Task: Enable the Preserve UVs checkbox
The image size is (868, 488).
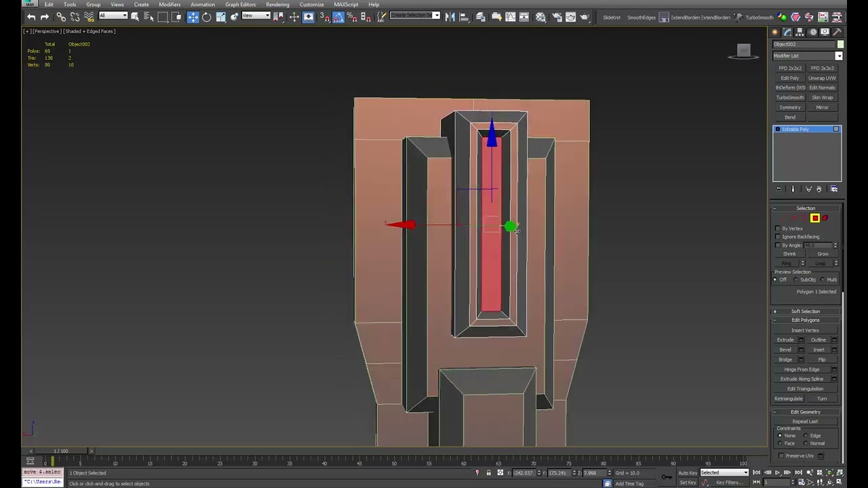Action: click(x=781, y=455)
